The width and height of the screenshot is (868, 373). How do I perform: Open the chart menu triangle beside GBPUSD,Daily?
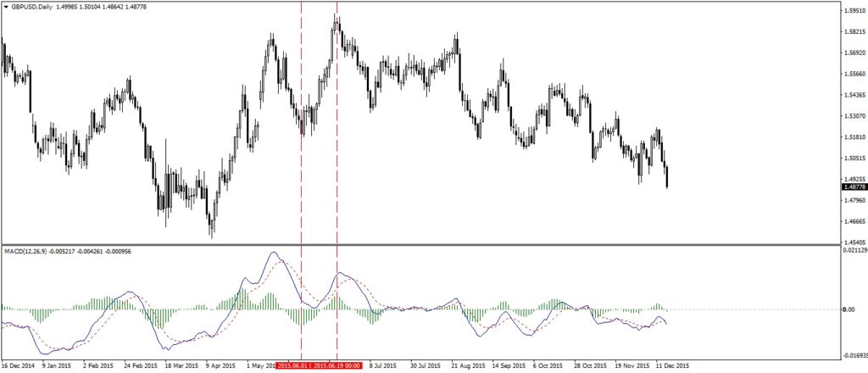[x=6, y=8]
